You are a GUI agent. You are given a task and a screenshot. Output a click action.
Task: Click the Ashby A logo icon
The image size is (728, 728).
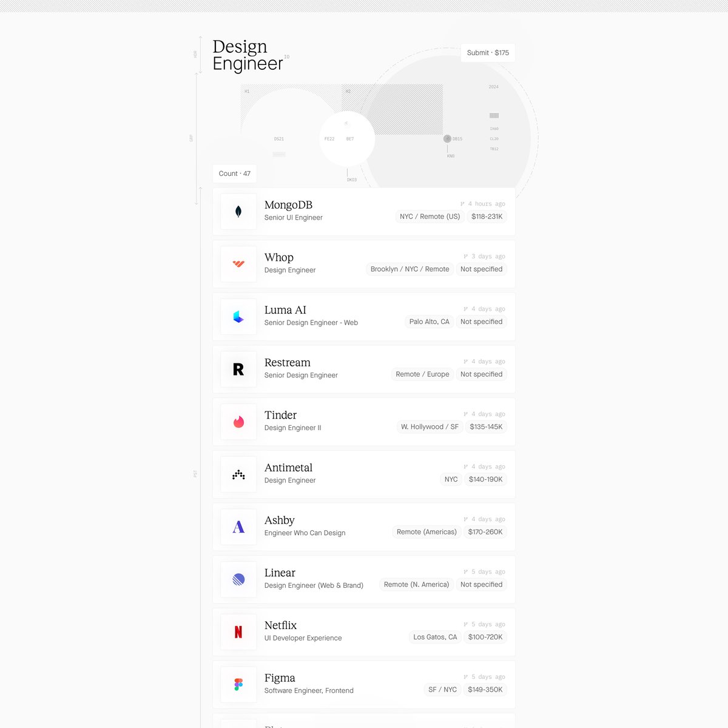click(x=238, y=527)
